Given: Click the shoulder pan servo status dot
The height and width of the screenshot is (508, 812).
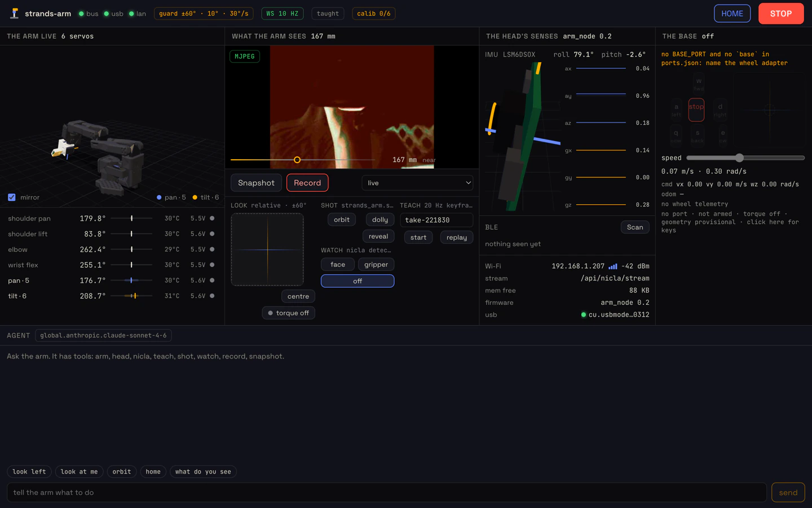Looking at the screenshot, I should pyautogui.click(x=212, y=218).
